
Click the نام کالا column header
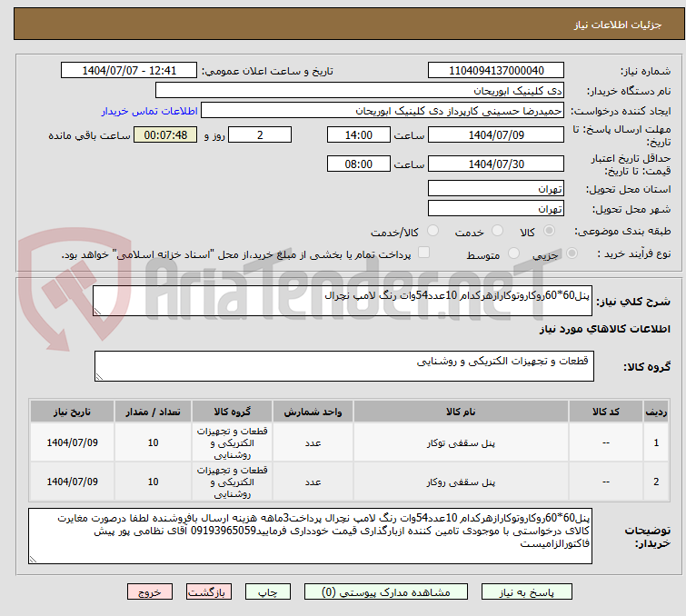(x=461, y=412)
